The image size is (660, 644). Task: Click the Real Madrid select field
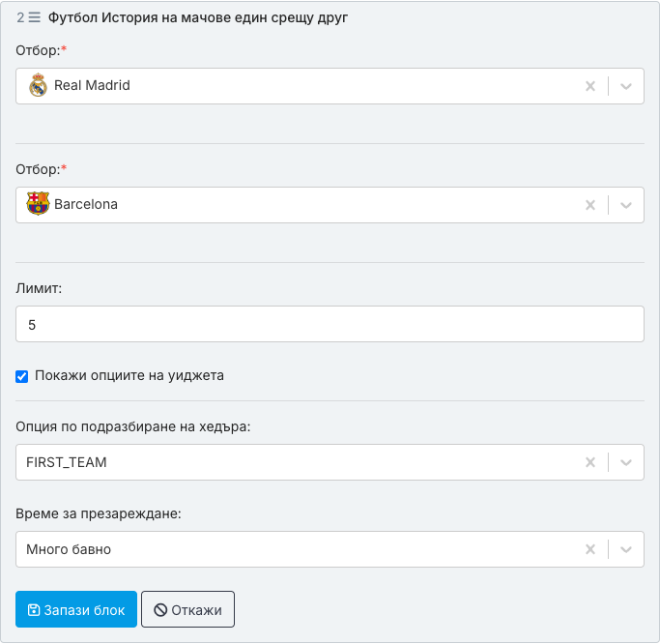coord(330,86)
